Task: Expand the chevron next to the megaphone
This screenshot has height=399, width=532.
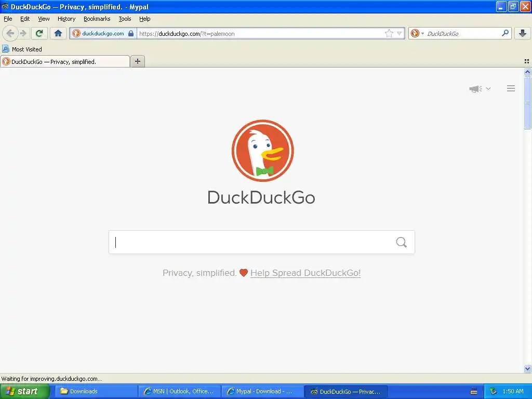Action: pyautogui.click(x=488, y=88)
